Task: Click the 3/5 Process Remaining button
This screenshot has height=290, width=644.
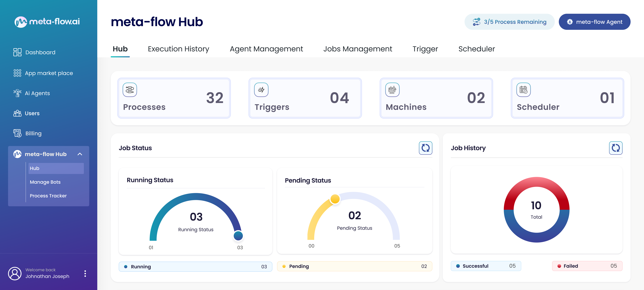Action: pos(509,22)
